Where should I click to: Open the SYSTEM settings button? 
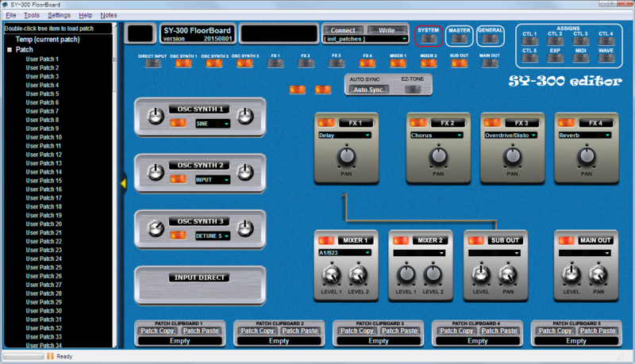[428, 39]
